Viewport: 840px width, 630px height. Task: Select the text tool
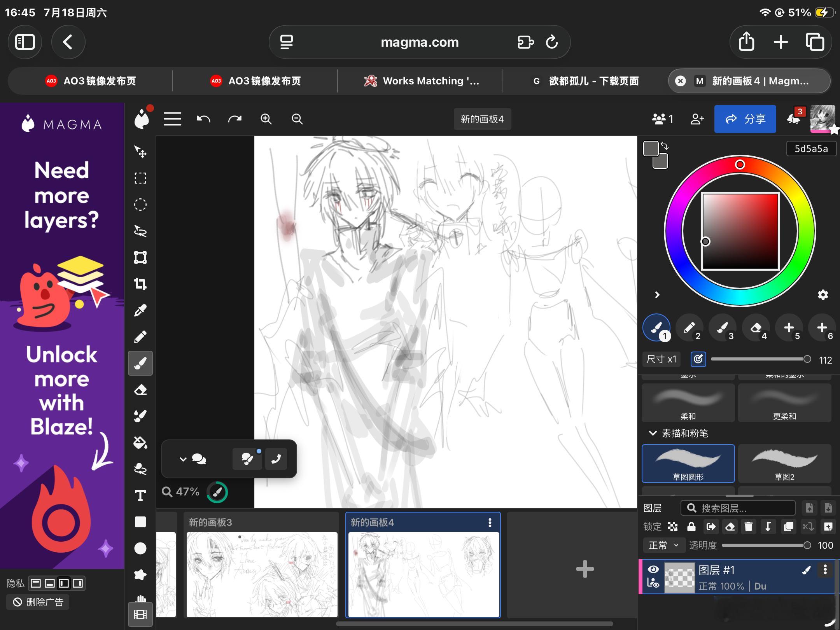click(x=140, y=495)
